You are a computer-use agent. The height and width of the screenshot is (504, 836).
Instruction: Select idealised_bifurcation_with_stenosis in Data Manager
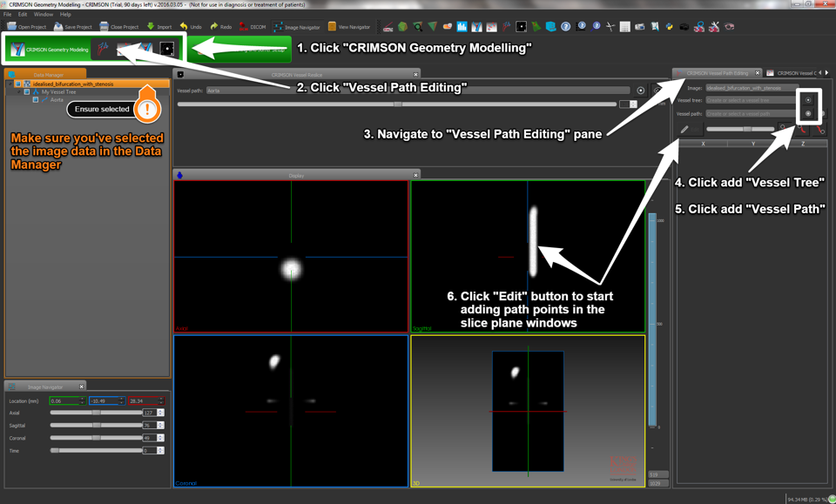(x=74, y=84)
